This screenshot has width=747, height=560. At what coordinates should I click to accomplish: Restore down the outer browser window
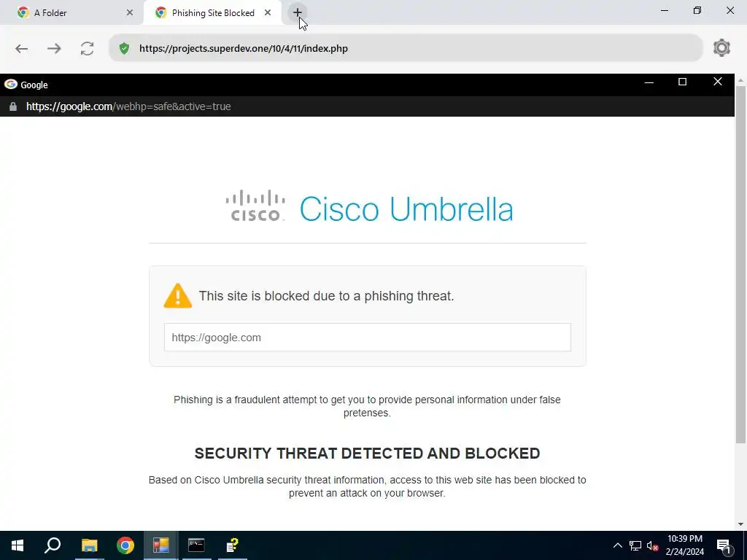click(x=697, y=10)
